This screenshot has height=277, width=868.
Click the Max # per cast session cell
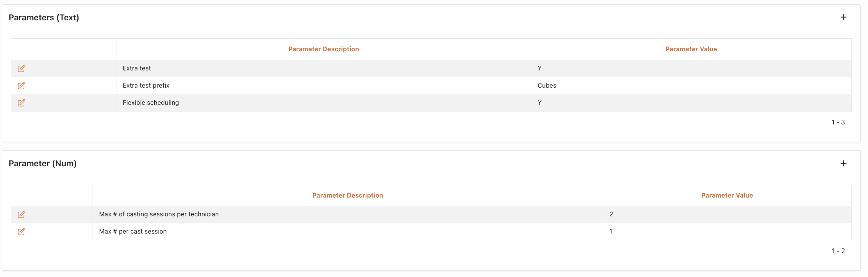coord(348,232)
